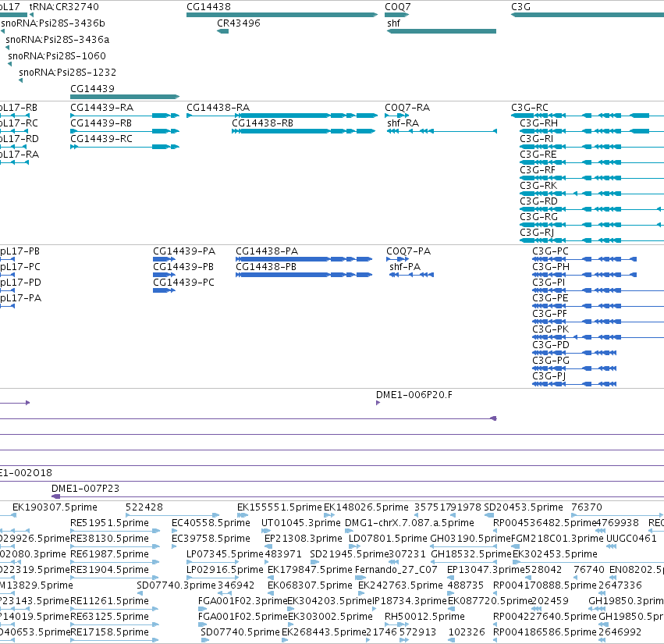Select the C3G-PC protein feature
Image resolution: width=664 pixels, height=644 pixels.
click(584, 259)
